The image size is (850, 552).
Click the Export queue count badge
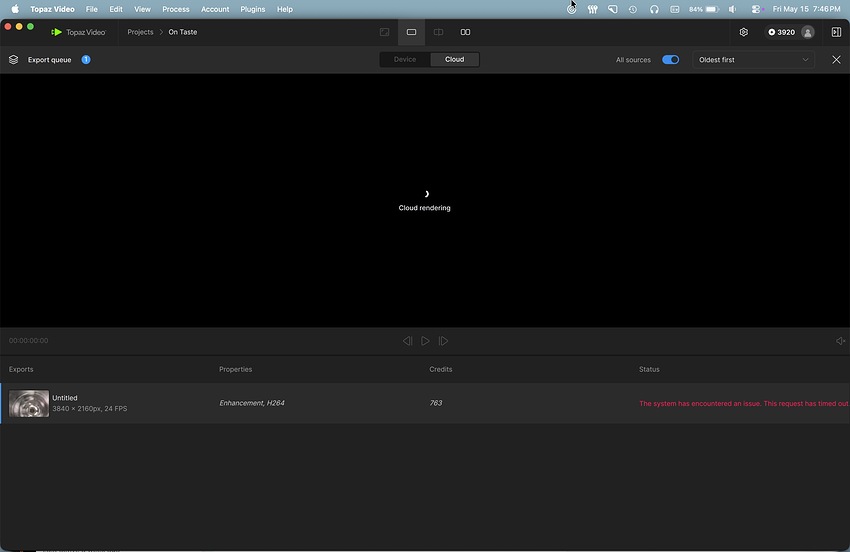click(86, 60)
